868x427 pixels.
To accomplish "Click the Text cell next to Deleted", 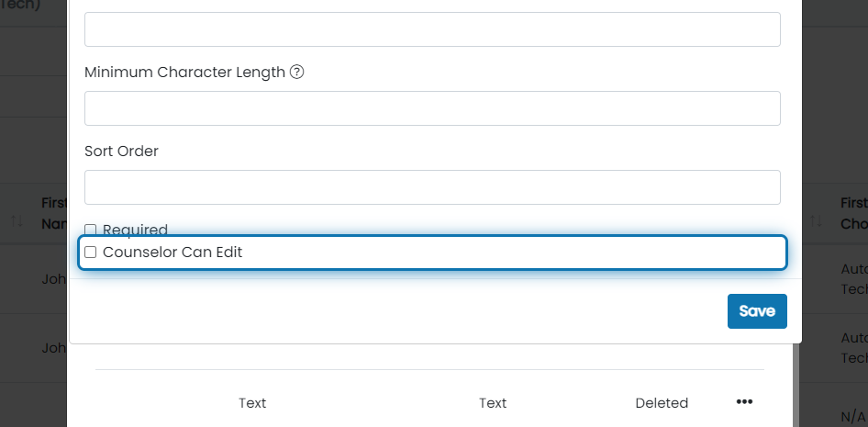I will 493,403.
